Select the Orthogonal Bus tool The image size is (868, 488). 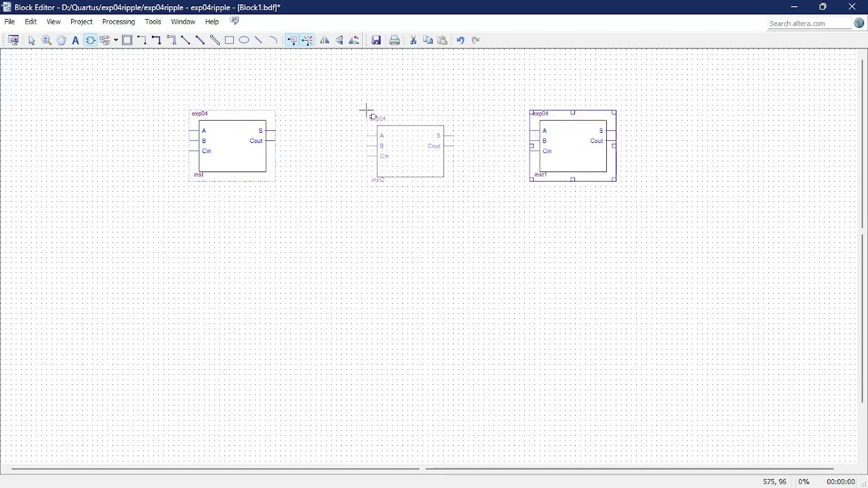point(157,41)
